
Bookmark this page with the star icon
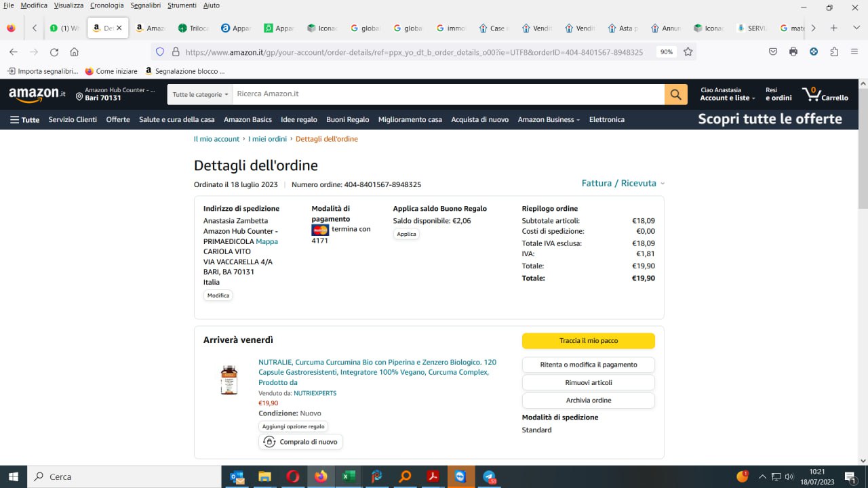coord(688,52)
